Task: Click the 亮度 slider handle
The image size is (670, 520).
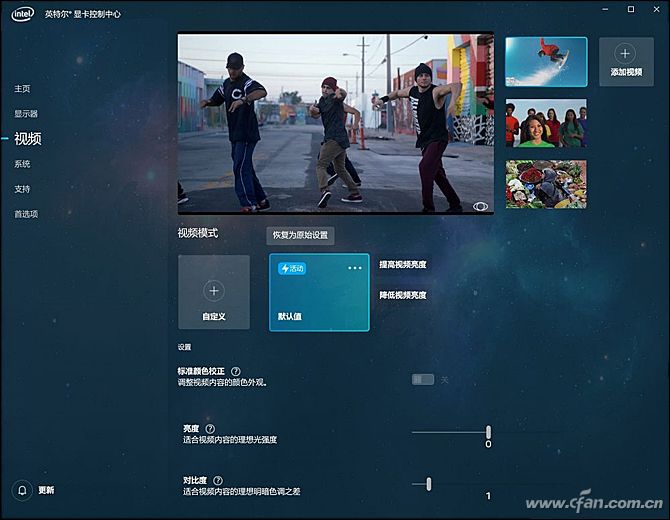Action: click(488, 432)
